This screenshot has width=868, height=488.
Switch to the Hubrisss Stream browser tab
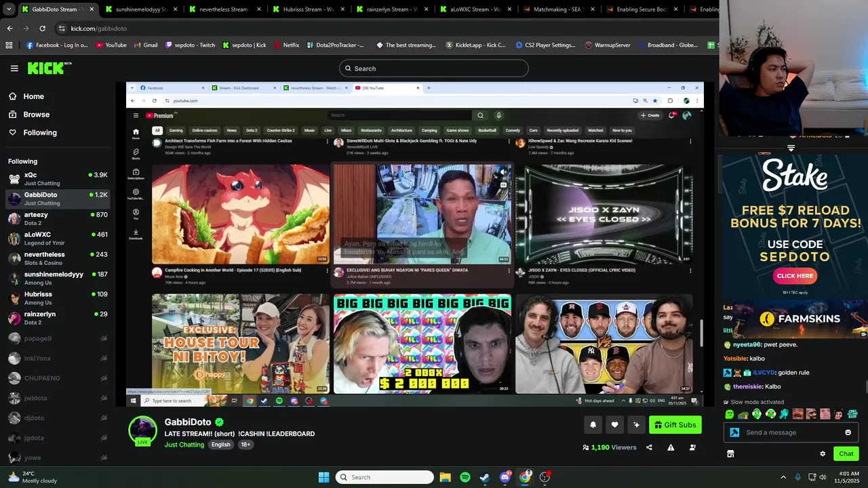[x=307, y=9]
